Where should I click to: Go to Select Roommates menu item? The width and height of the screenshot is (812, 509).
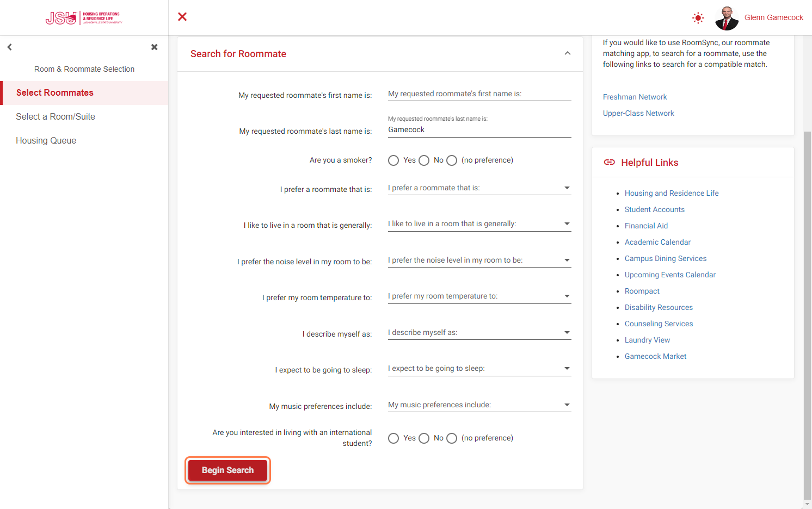[84, 93]
